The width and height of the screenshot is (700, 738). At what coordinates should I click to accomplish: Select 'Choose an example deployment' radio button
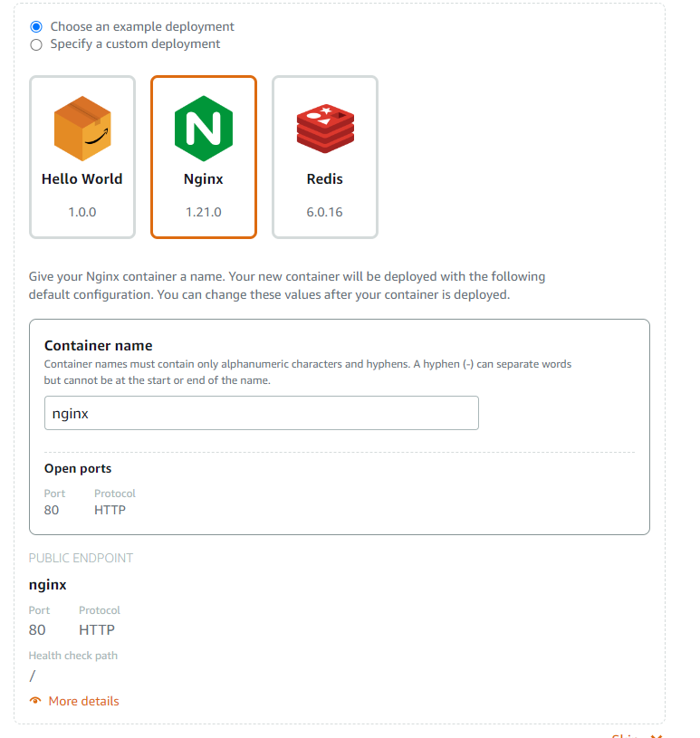(x=36, y=27)
